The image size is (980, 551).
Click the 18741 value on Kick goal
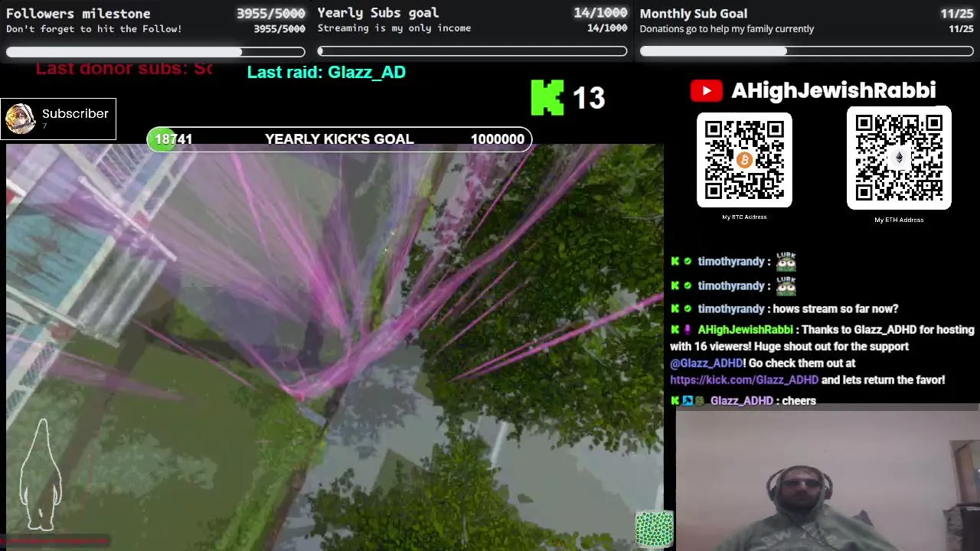174,139
